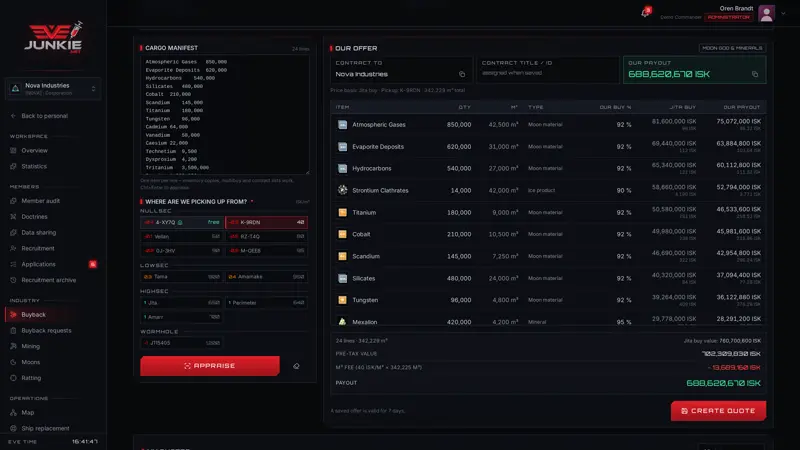Screen dimensions: 800x450
Task: Open Member audit page
Action: [40, 201]
